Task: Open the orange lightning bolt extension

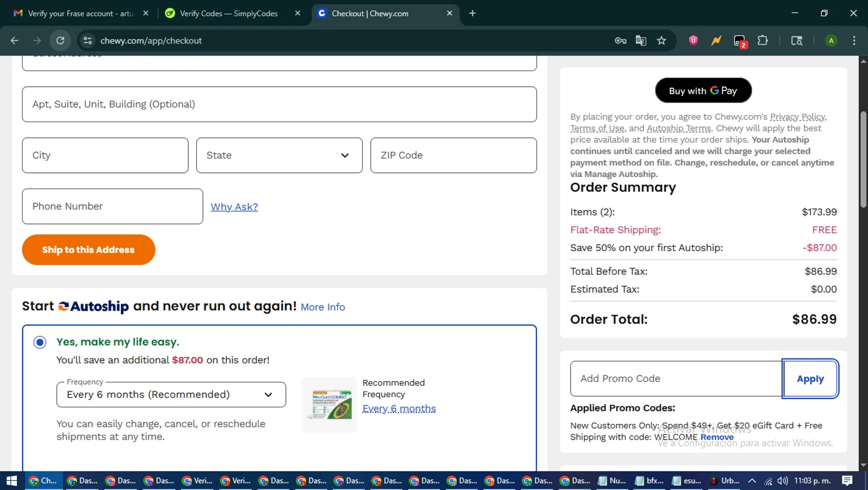Action: 716,40
